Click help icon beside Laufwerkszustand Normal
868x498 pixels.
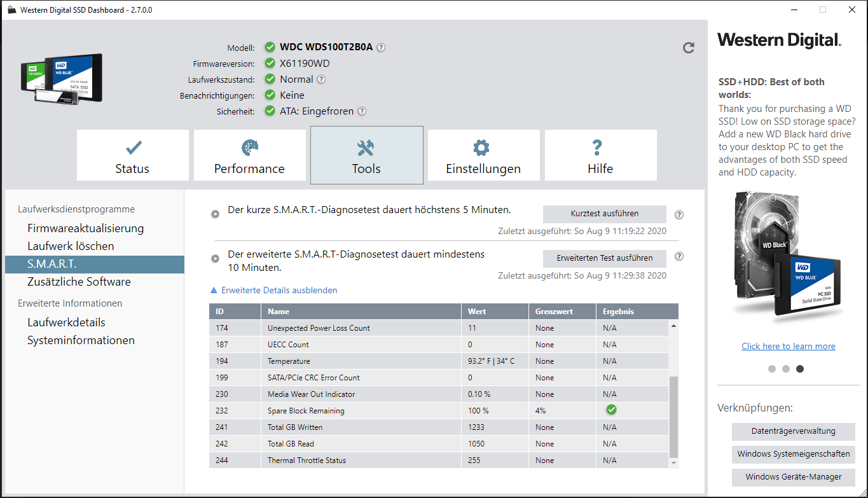point(321,80)
